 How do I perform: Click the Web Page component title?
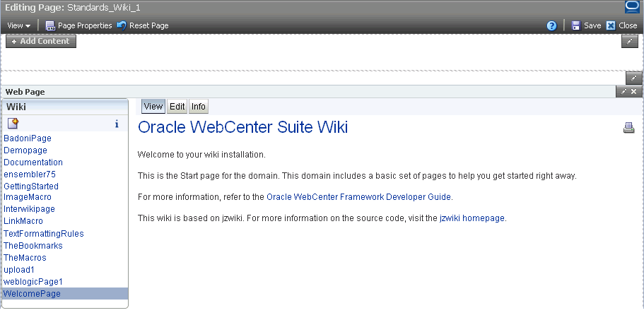click(x=25, y=92)
